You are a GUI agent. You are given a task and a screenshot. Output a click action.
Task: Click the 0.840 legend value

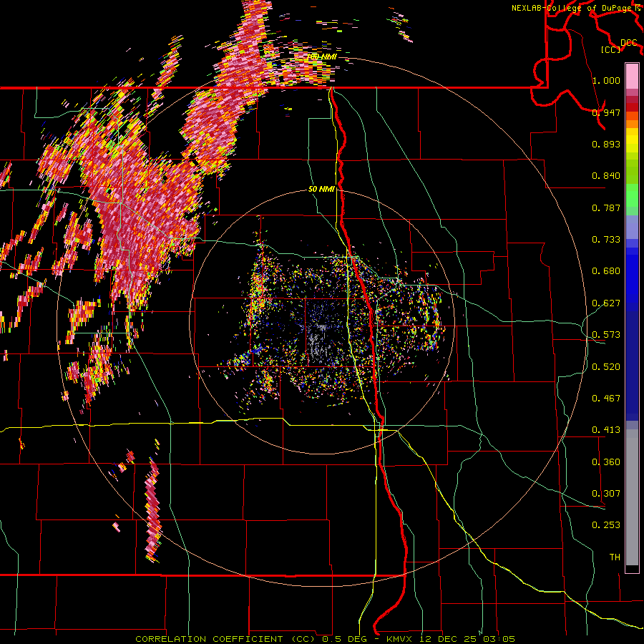coord(606,176)
